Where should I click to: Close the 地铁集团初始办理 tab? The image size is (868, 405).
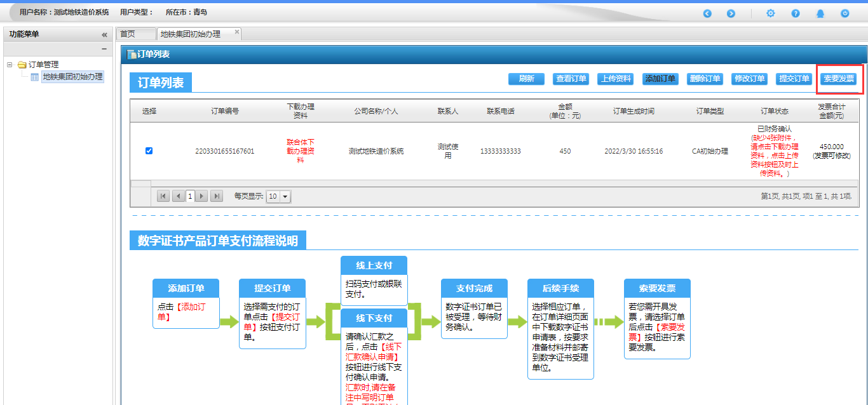coord(237,32)
